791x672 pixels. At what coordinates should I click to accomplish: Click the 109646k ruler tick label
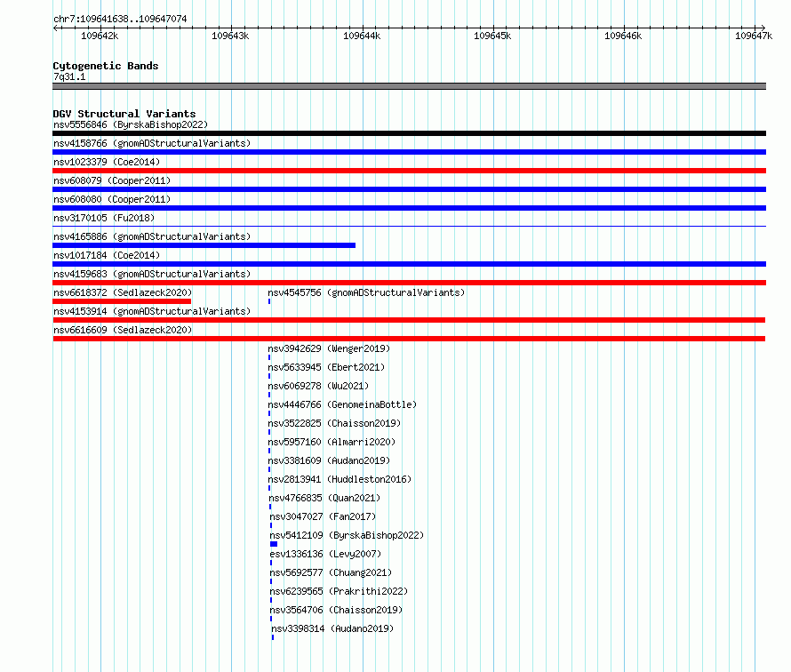623,36
